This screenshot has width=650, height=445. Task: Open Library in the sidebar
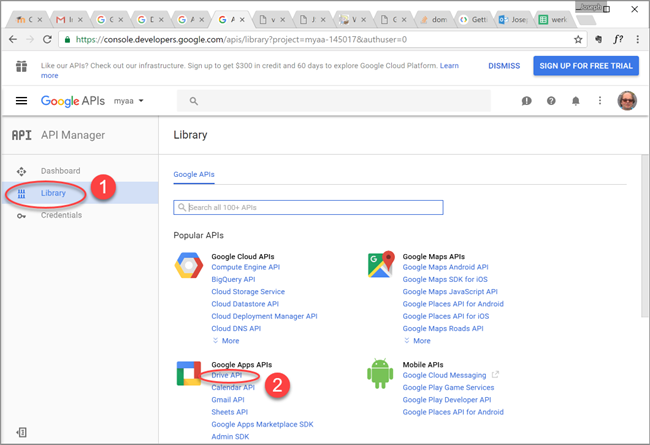(x=80, y=193)
